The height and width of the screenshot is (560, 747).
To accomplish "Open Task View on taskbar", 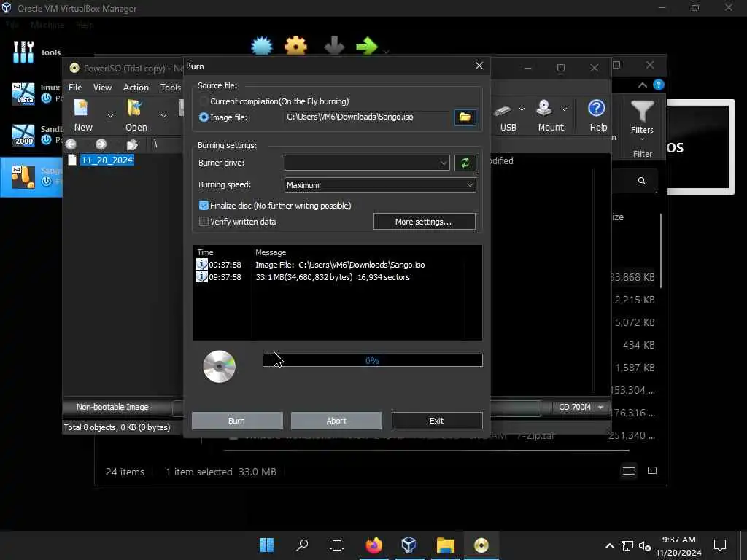I will pos(337,545).
